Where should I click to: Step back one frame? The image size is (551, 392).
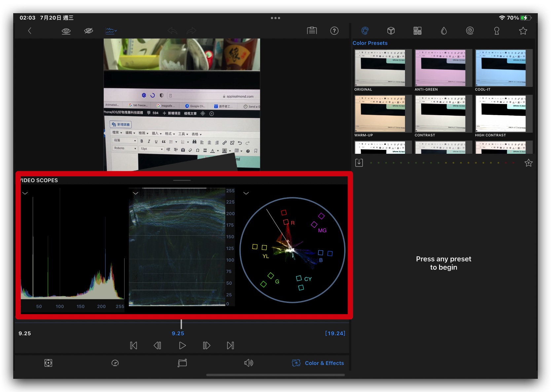click(157, 345)
